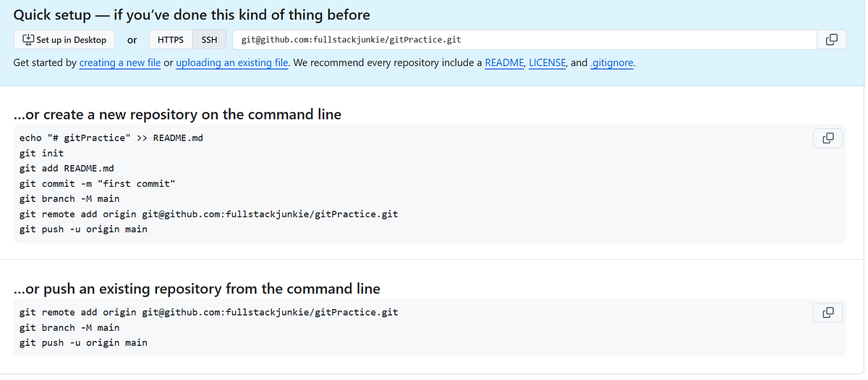
Task: Open the creating a new file link
Action: [x=120, y=63]
